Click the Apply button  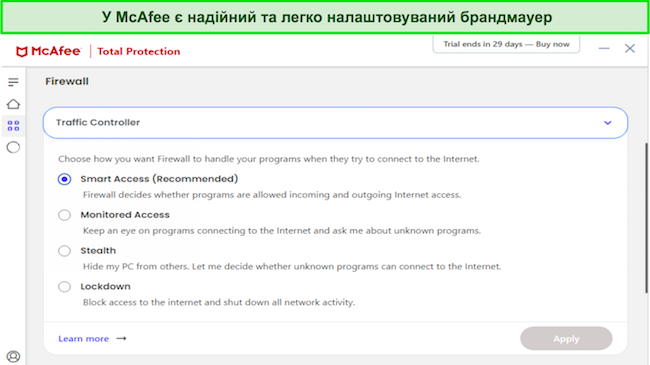(566, 338)
